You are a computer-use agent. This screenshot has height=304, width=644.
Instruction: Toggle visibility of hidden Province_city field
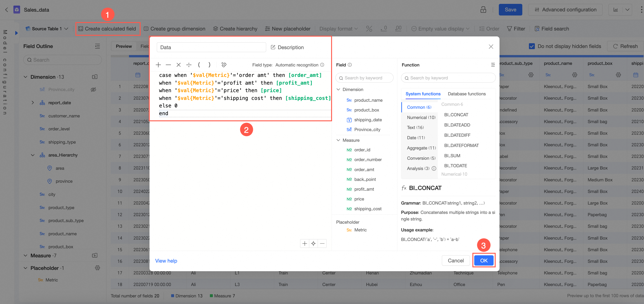pos(93,90)
